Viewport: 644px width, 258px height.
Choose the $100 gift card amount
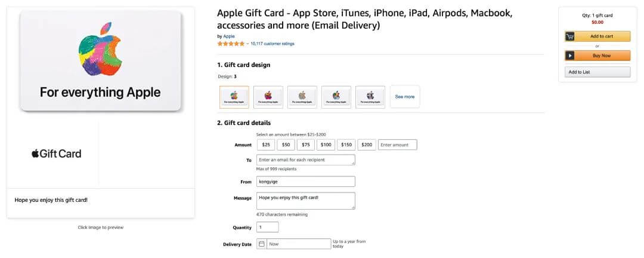click(326, 145)
